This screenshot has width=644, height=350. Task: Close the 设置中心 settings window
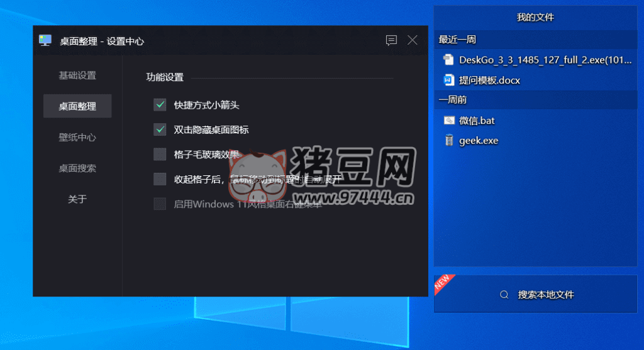(413, 40)
